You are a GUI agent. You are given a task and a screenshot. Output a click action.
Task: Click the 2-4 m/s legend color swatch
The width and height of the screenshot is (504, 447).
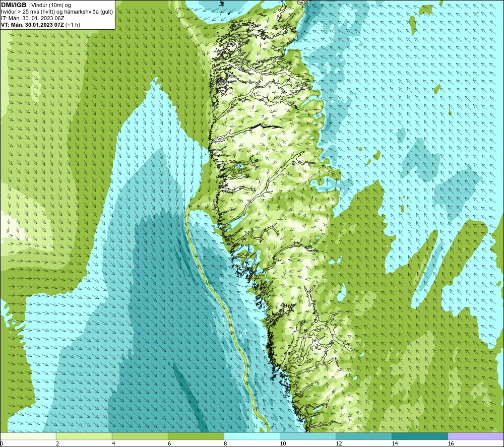click(x=84, y=436)
